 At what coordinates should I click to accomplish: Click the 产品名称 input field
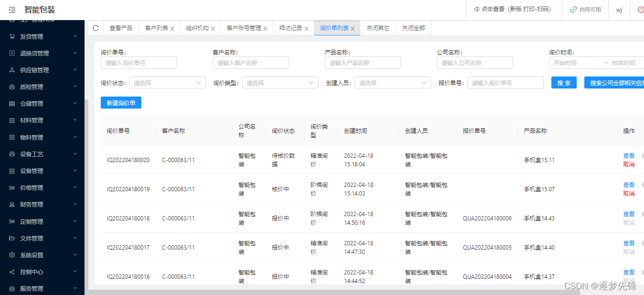coord(363,63)
